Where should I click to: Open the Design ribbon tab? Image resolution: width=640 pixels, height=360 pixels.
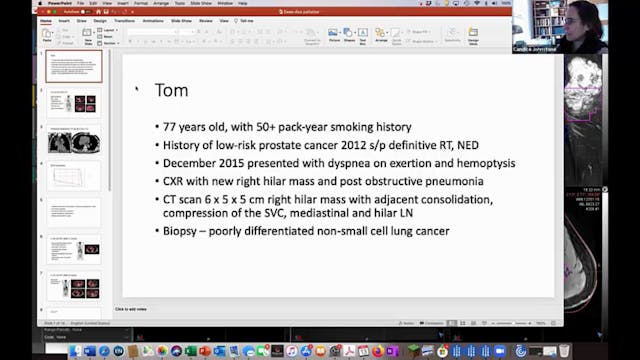[100, 20]
